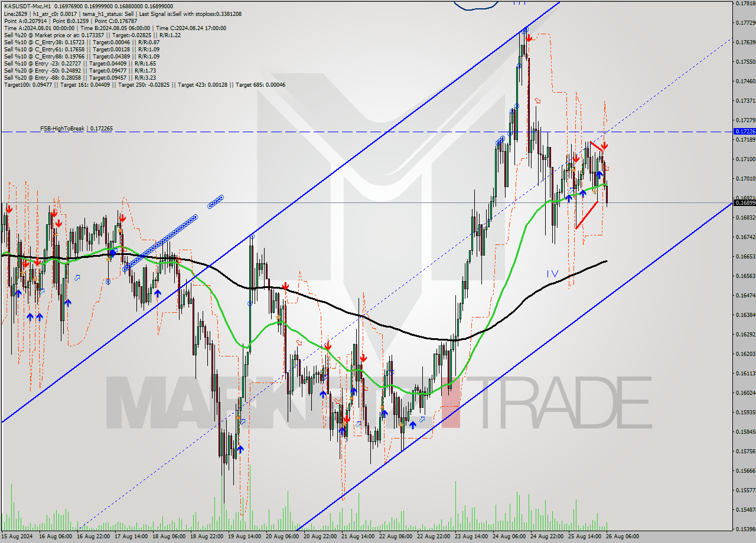Click the '24 Aug 22:00' time axis label
The width and height of the screenshot is (756, 543).
(x=546, y=537)
